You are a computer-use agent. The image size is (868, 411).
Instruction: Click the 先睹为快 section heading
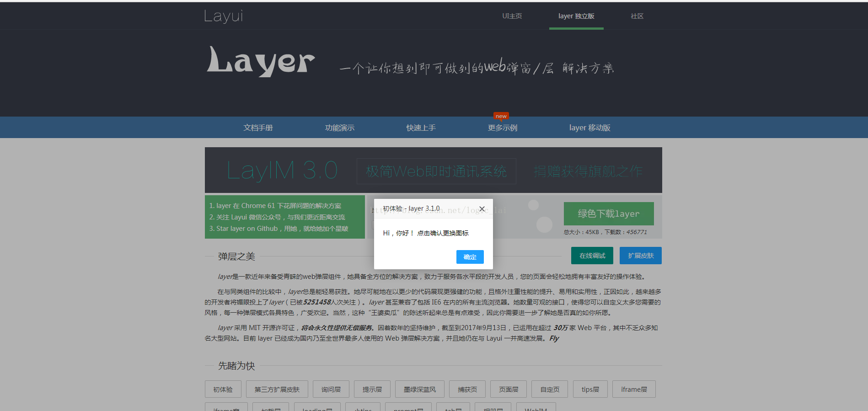[x=236, y=366]
